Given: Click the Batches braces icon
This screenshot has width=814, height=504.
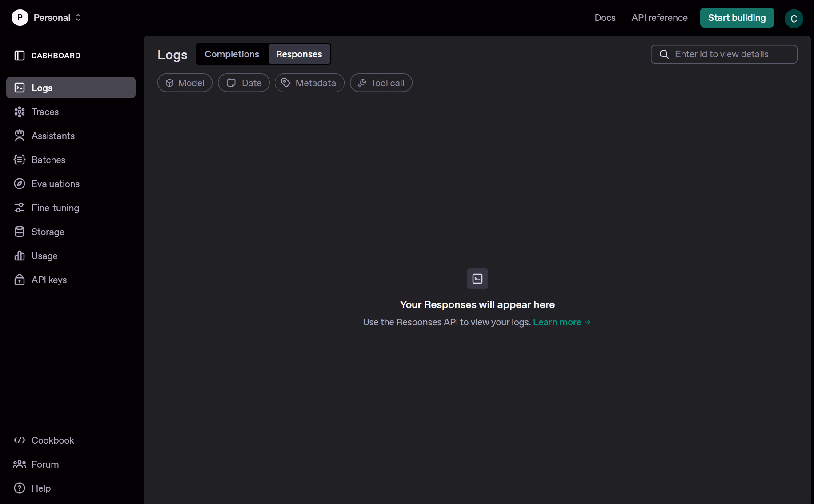Looking at the screenshot, I should tap(20, 160).
